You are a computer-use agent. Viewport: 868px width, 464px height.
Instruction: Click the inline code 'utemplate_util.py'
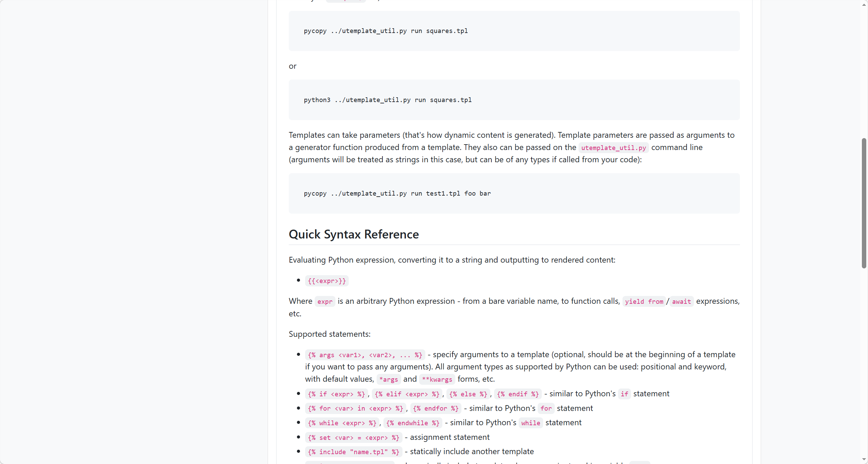coord(614,148)
